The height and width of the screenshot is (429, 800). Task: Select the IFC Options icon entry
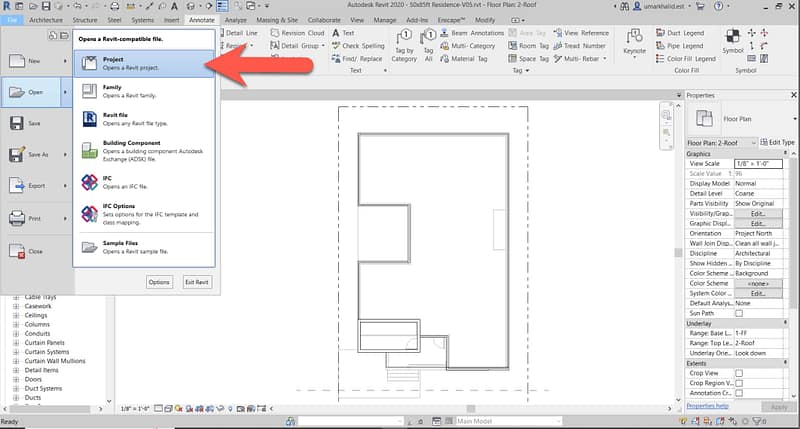click(x=90, y=213)
